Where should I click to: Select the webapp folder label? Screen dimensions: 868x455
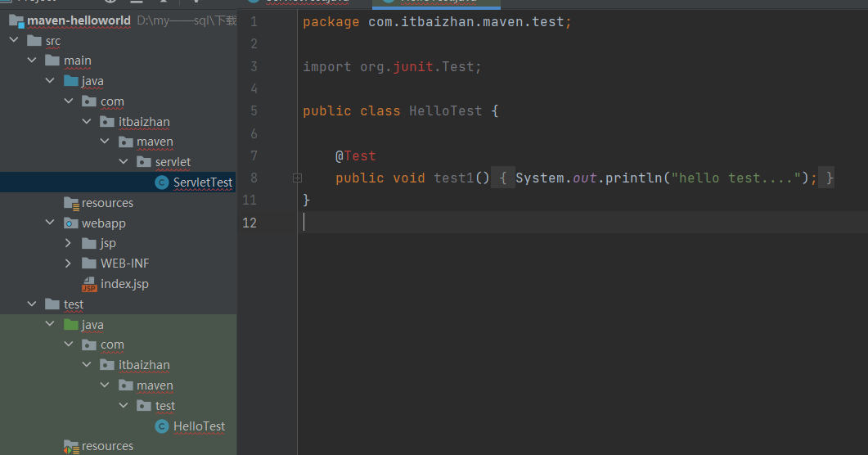[x=104, y=223]
